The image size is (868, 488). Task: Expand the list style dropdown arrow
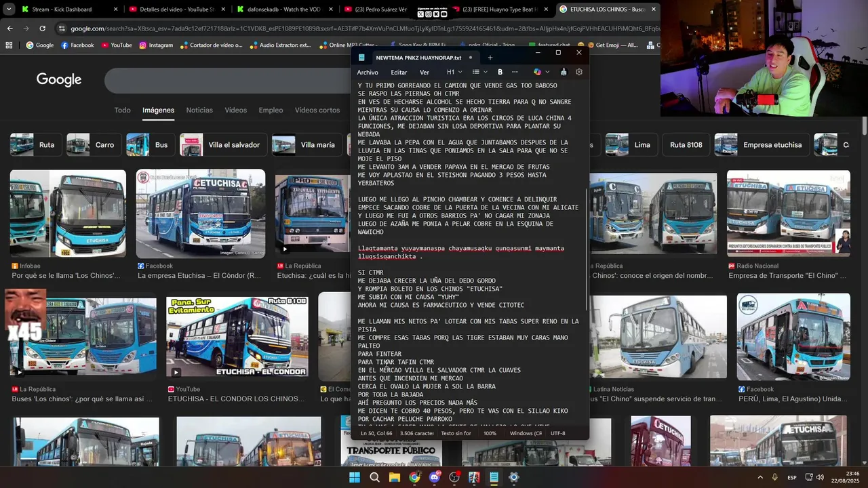(x=486, y=72)
